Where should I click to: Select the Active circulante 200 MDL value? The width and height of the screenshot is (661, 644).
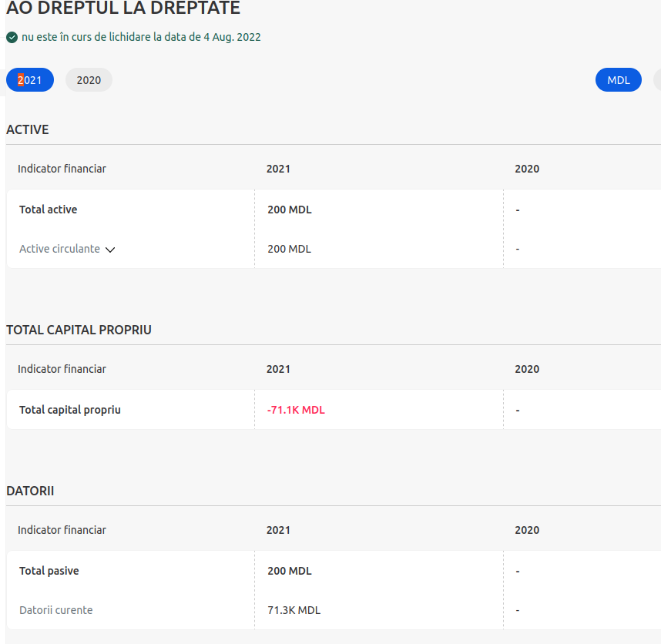289,249
